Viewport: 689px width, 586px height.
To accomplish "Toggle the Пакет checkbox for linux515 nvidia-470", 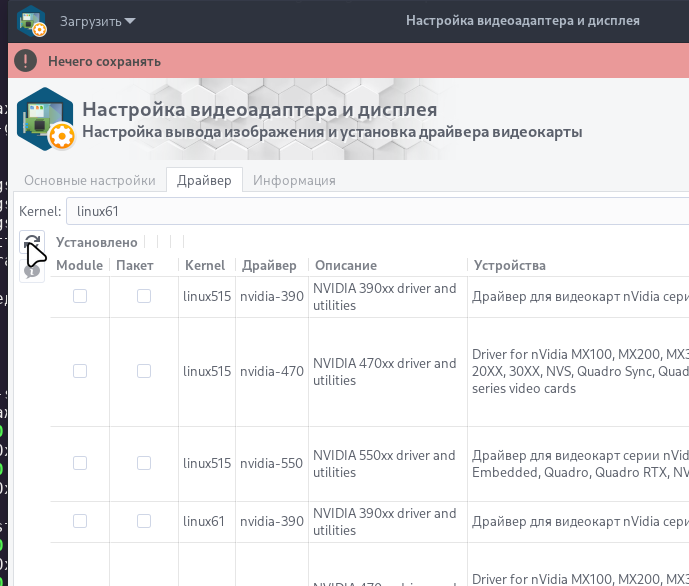I will [x=144, y=371].
